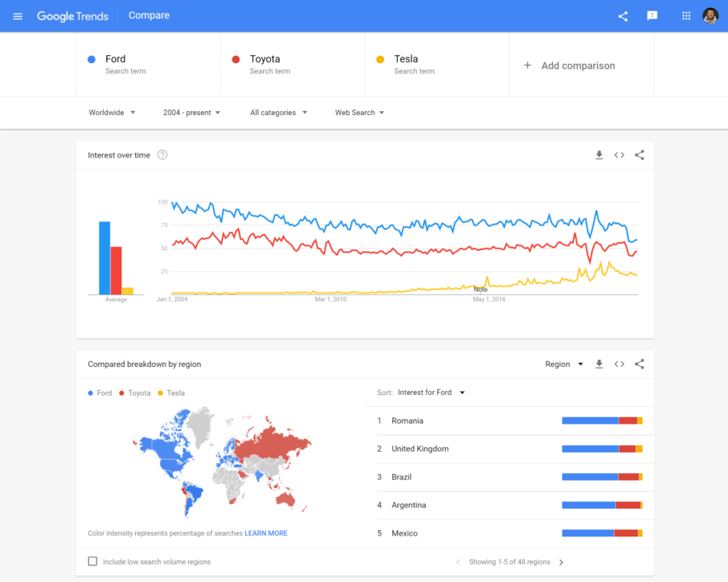This screenshot has width=728, height=582.
Task: Open the embed code for Interest over time
Action: pyautogui.click(x=619, y=155)
